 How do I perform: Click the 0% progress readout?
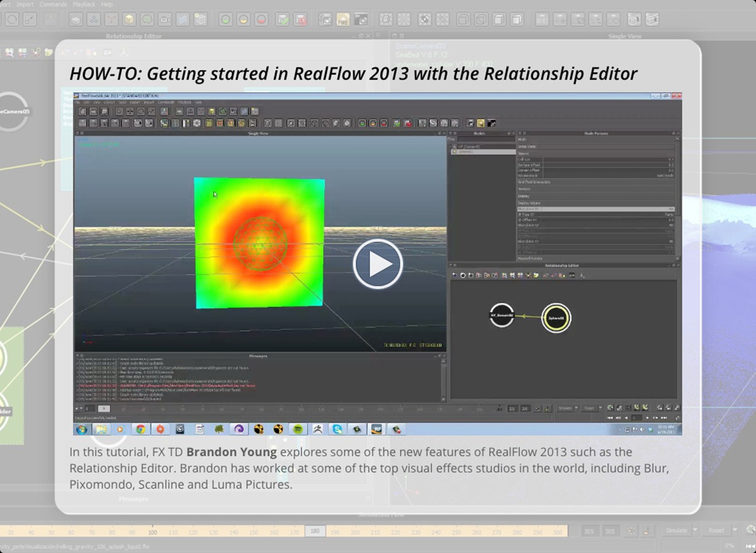(729, 546)
